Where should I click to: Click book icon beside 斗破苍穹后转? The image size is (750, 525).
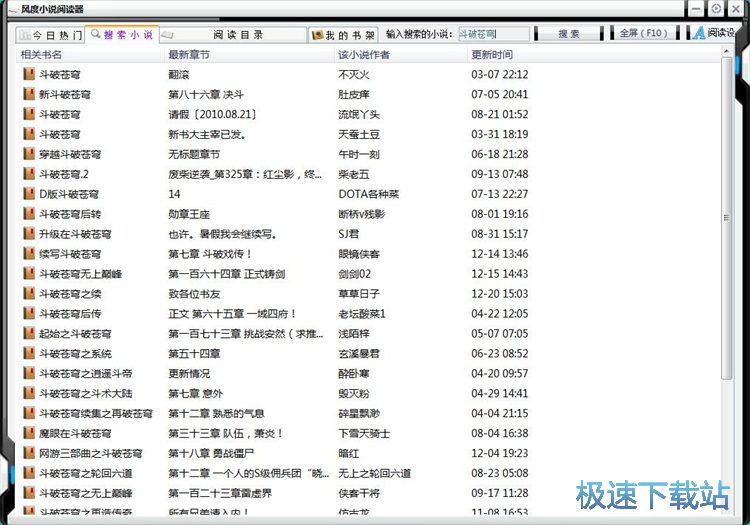29,214
